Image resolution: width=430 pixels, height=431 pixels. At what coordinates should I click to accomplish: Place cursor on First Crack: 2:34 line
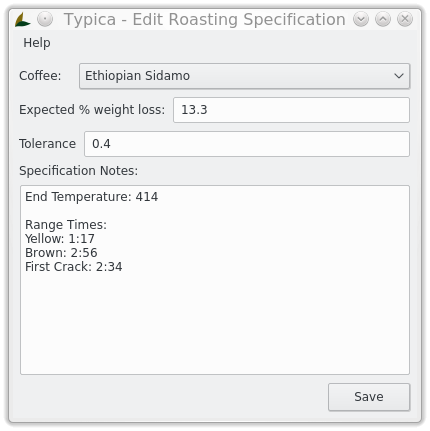(74, 267)
